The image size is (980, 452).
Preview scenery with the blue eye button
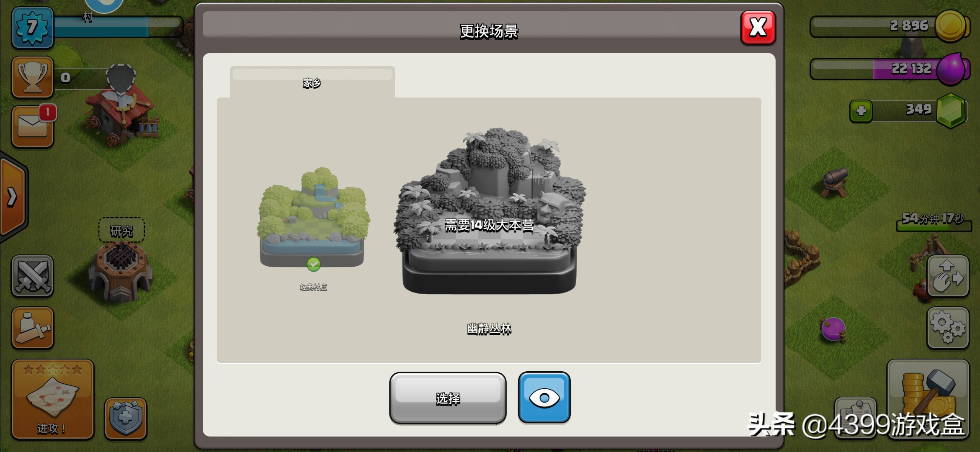[x=544, y=398]
